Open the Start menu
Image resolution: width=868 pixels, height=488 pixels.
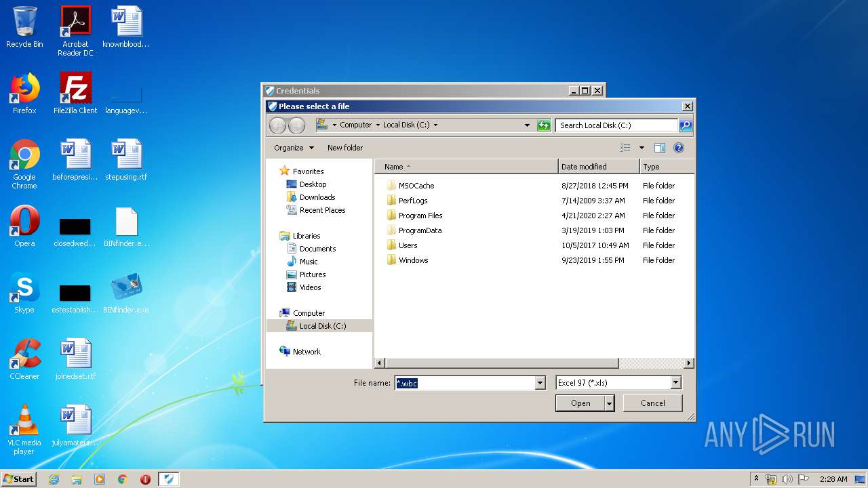point(18,479)
